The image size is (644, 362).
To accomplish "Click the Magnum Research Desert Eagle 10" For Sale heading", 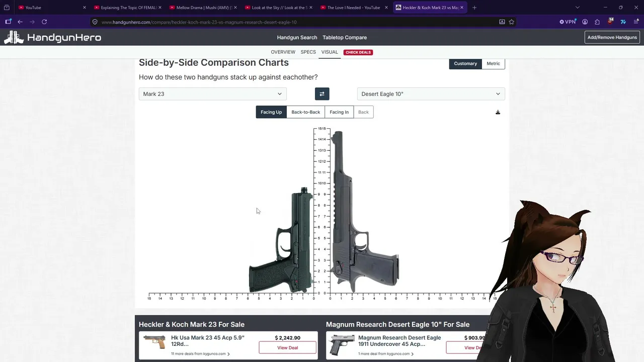I will point(397,325).
